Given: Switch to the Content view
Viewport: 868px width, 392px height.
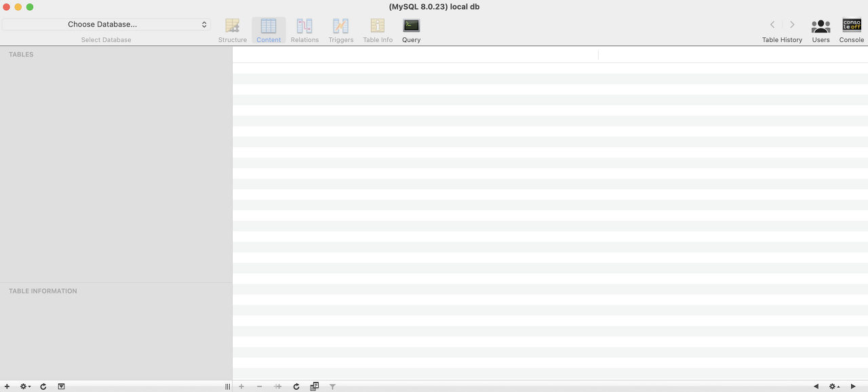Looking at the screenshot, I should [x=269, y=31].
